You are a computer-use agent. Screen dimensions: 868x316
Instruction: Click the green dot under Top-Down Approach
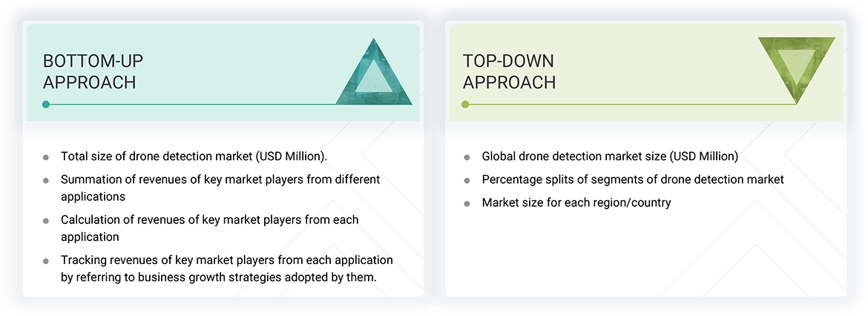tap(465, 105)
